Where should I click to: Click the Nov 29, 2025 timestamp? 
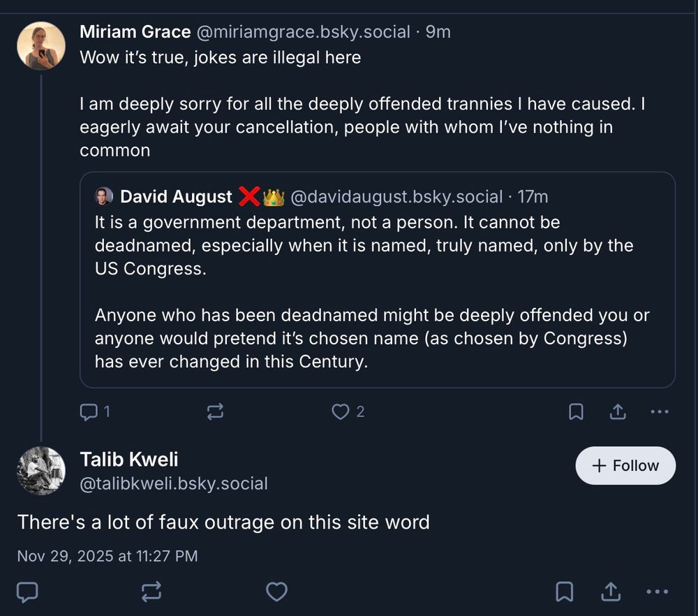pos(107,556)
